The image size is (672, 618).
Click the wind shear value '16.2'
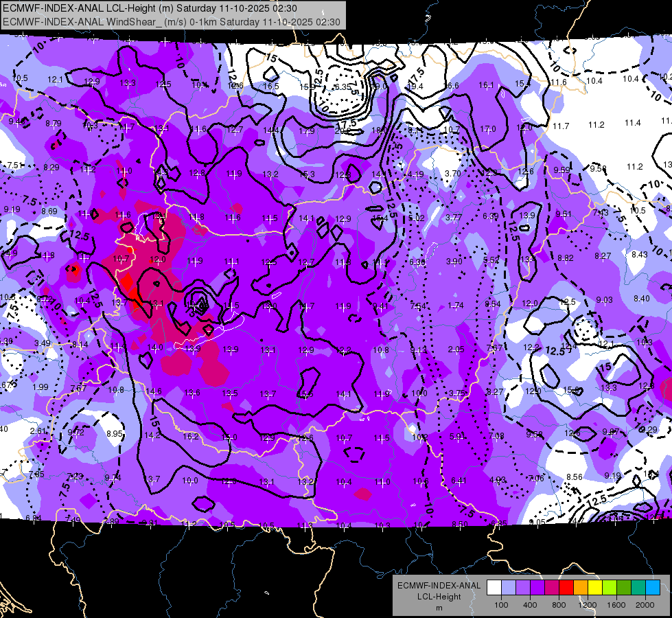click(x=191, y=437)
